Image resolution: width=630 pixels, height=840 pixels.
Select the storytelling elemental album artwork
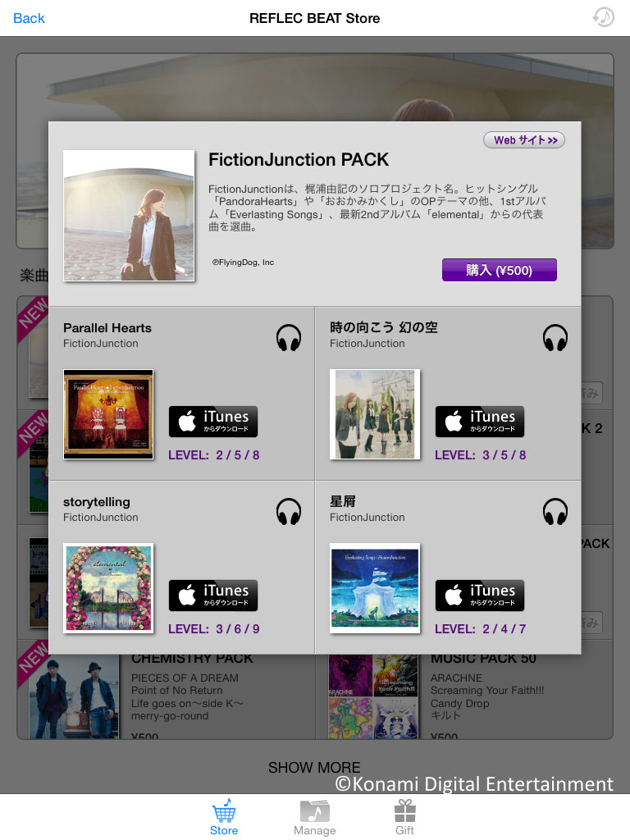click(108, 588)
